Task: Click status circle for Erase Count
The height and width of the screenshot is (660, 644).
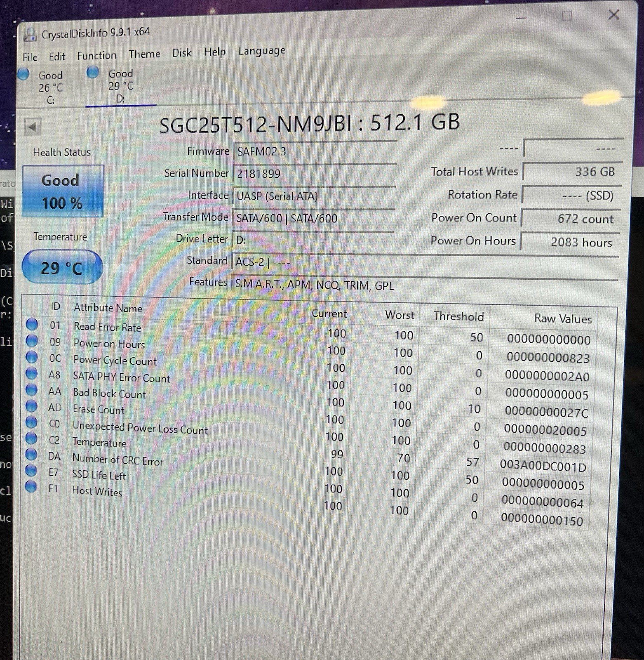Action: tap(31, 406)
